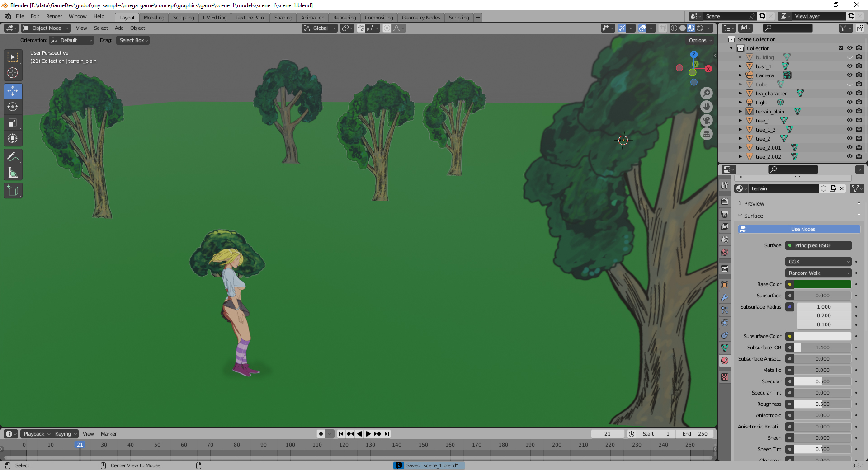Click the Base Color green swatch
The image size is (868, 470).
click(x=823, y=284)
